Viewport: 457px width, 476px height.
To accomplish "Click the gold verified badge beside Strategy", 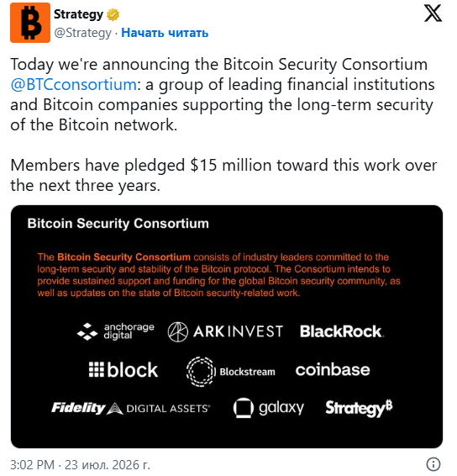I will tap(113, 14).
